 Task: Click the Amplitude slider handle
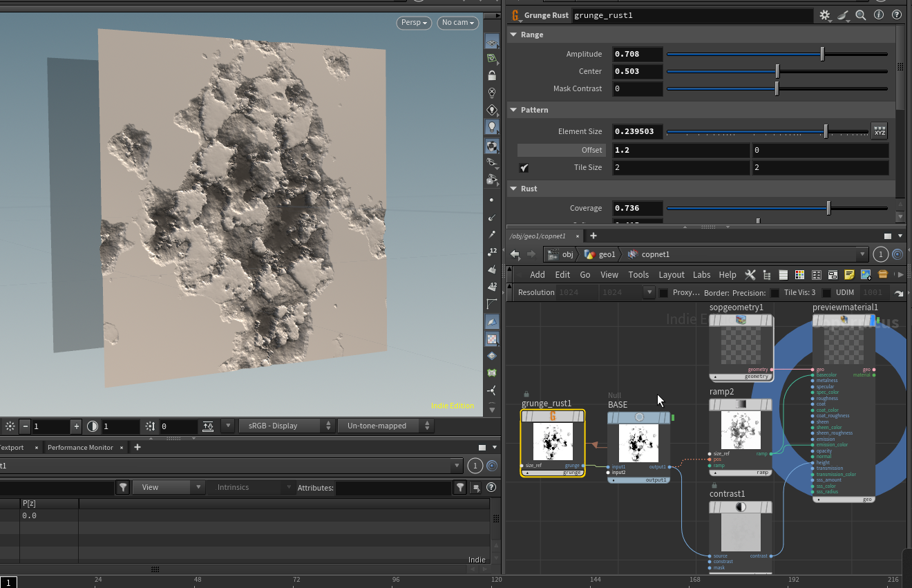(x=822, y=54)
